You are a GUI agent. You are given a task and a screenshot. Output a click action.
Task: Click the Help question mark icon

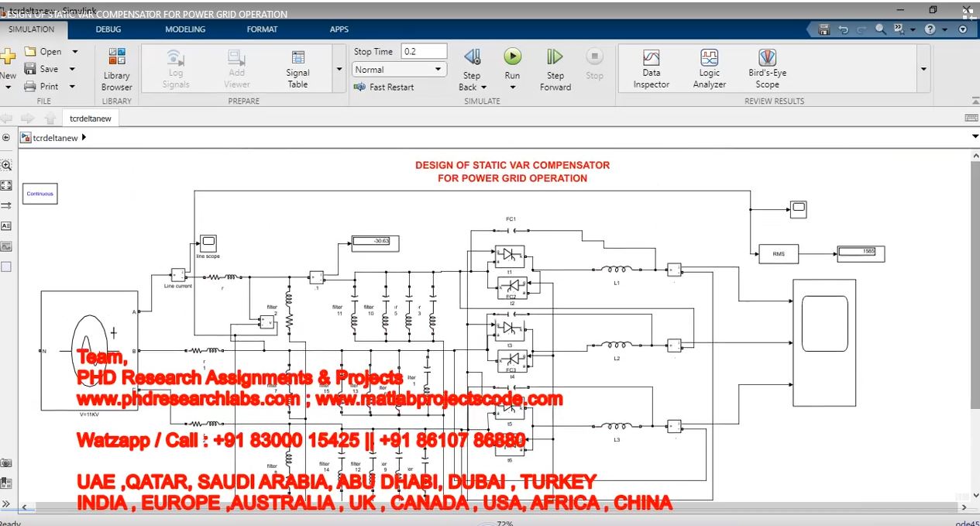930,29
